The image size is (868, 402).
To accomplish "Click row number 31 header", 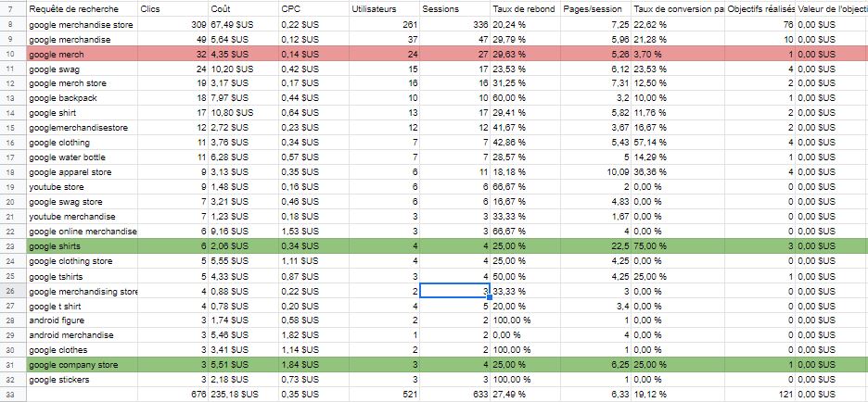I will [x=13, y=365].
